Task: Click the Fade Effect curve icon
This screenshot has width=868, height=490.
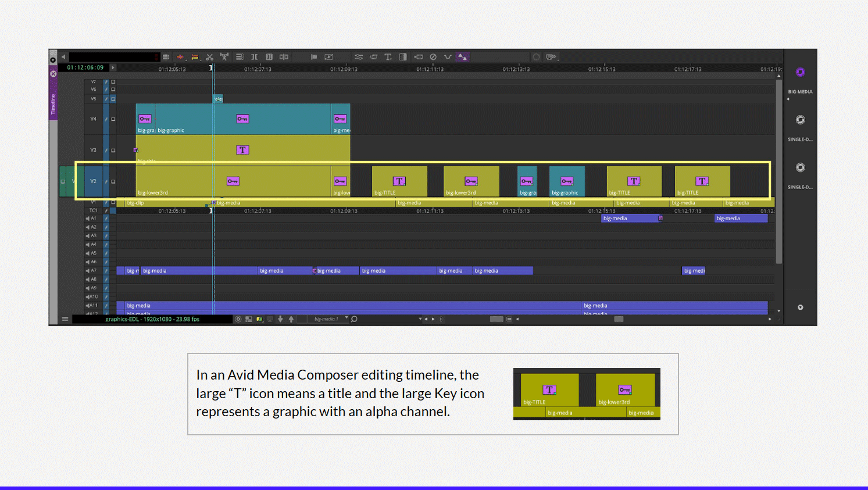Action: (448, 57)
